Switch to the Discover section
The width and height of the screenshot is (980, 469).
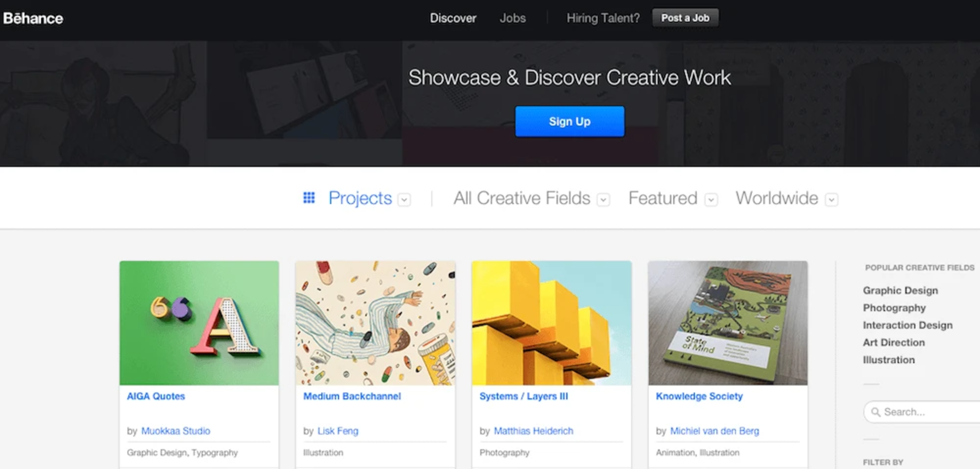click(x=453, y=18)
